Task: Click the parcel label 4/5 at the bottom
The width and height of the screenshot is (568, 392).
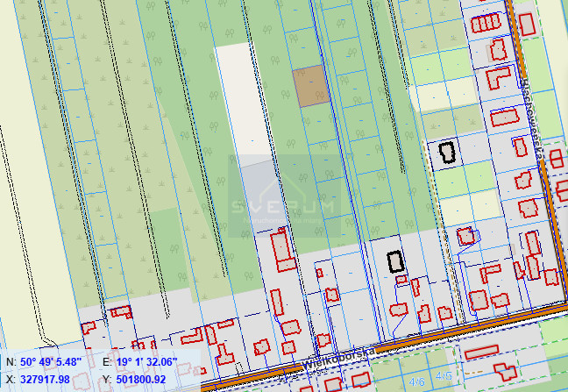Action: pos(445,377)
